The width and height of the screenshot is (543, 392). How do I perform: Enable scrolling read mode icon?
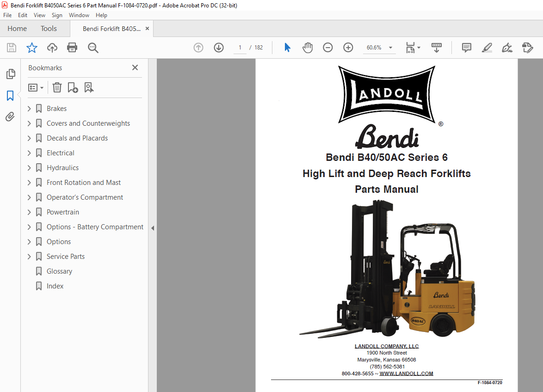pyautogui.click(x=436, y=48)
